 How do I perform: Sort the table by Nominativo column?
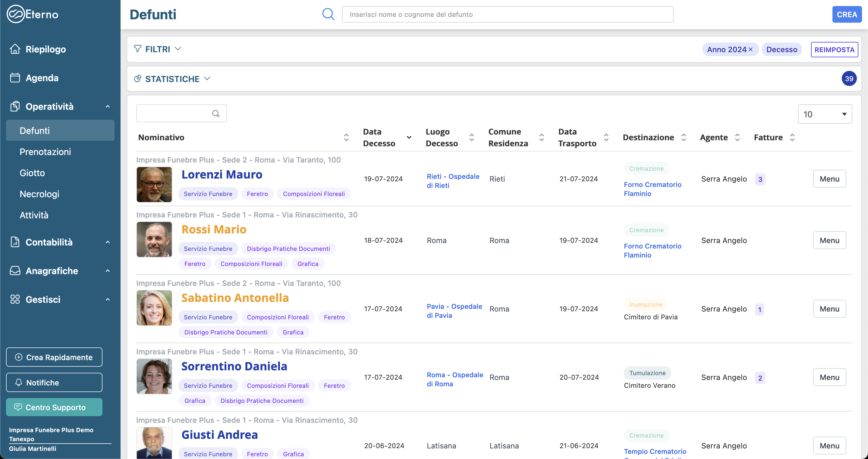(346, 137)
